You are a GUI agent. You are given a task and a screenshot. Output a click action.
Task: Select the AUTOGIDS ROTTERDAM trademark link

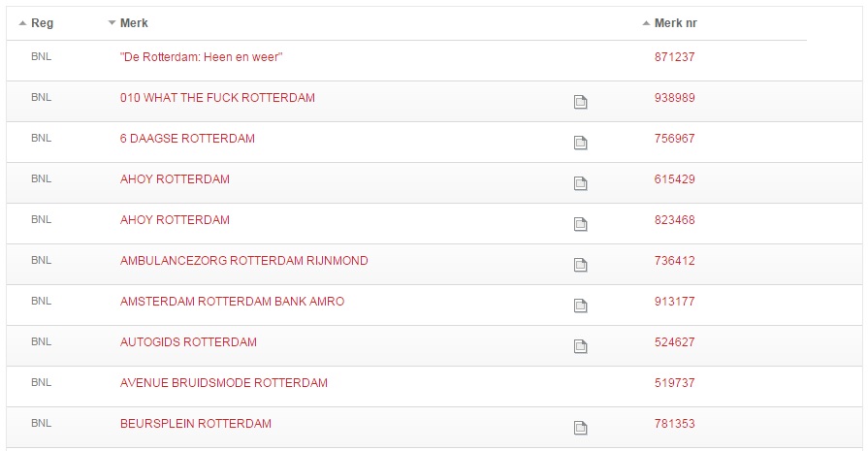(x=188, y=342)
